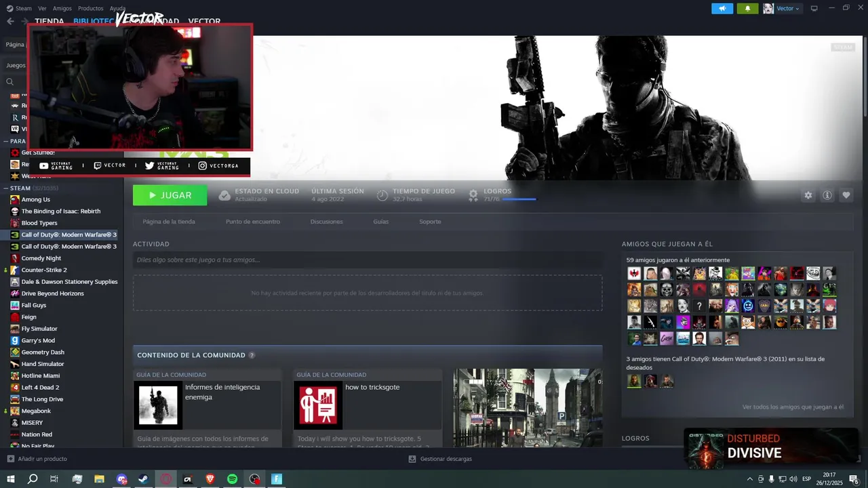Screen dimensions: 868x488
Task: Click the Logros achievements gear icon
Action: (x=473, y=195)
